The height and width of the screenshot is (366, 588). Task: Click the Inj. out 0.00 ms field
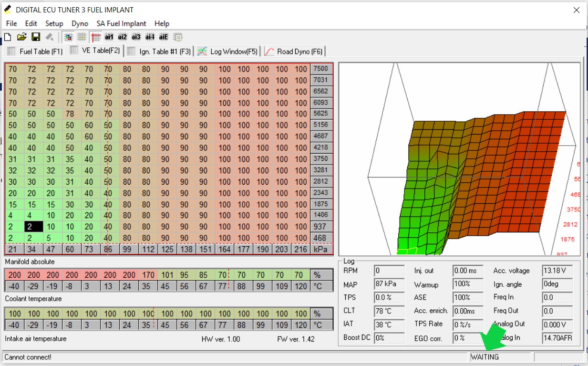coord(467,271)
